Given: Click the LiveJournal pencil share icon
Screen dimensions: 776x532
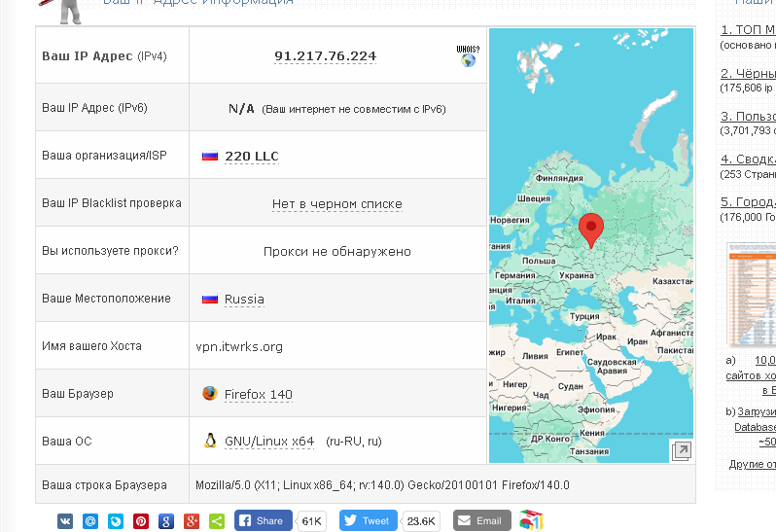Looking at the screenshot, I should pos(116,521).
